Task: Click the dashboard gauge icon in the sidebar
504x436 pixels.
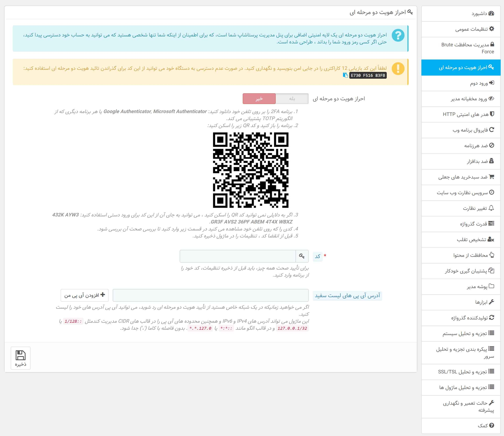Action: [491, 13]
